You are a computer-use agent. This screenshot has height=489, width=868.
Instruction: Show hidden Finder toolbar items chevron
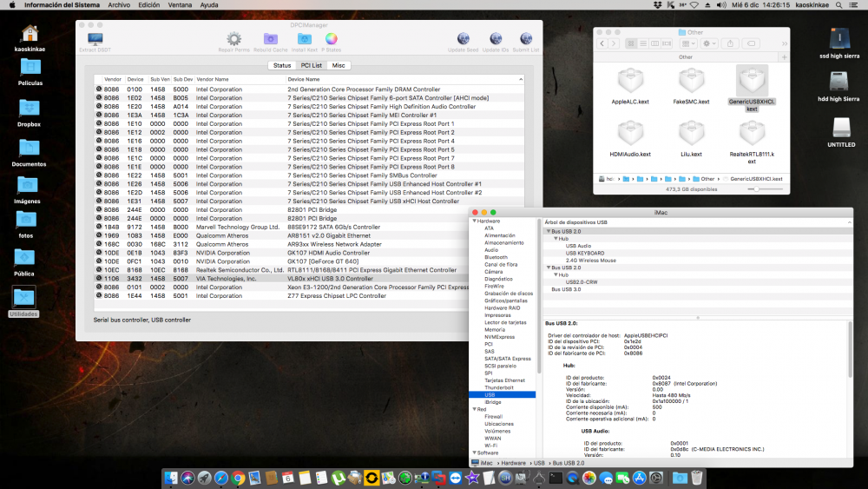coord(785,43)
